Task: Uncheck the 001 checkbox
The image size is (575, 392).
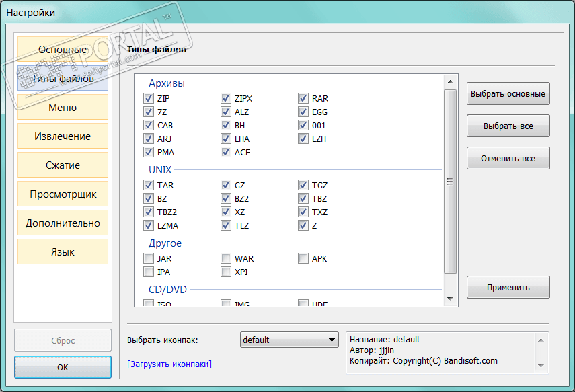Action: [x=303, y=126]
